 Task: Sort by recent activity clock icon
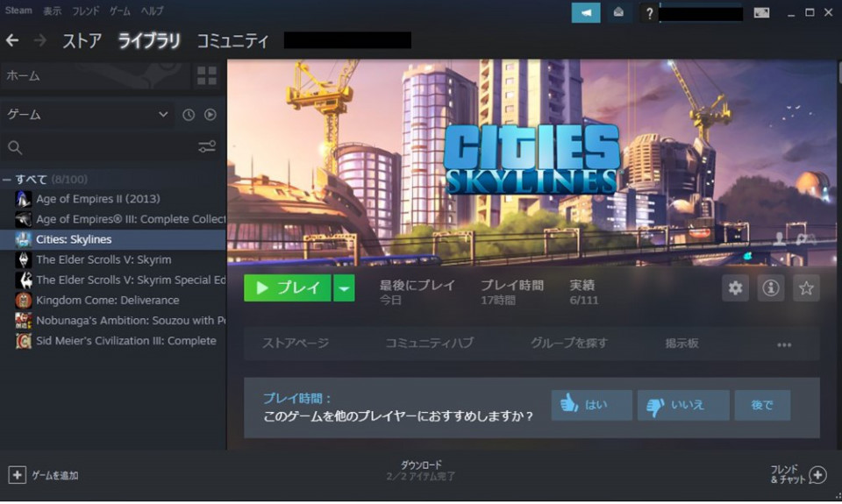tap(189, 114)
